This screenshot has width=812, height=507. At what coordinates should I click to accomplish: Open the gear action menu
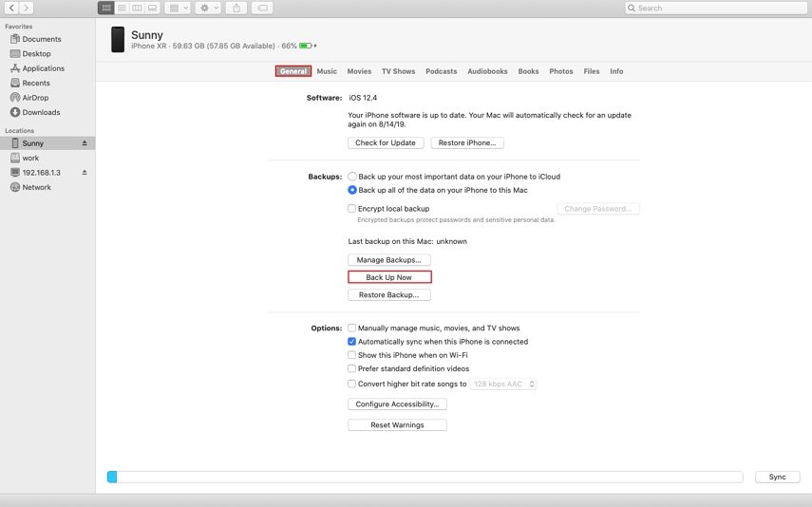pyautogui.click(x=208, y=8)
